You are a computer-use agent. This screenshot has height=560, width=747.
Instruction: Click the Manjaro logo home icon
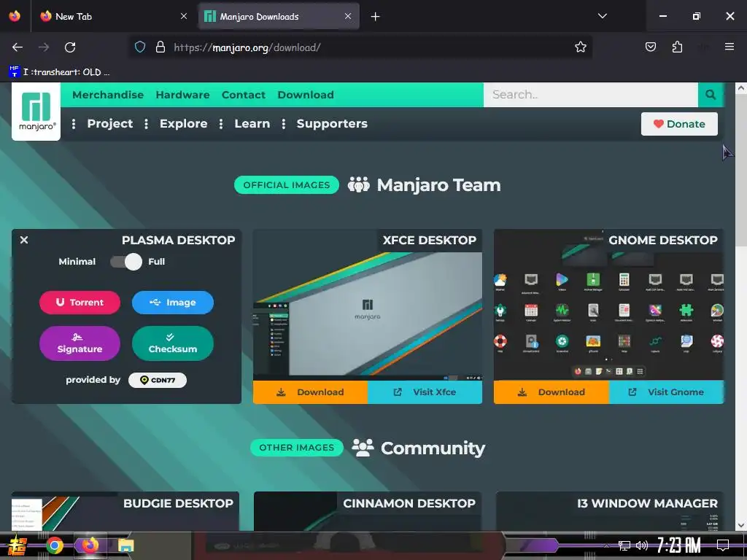click(x=36, y=112)
